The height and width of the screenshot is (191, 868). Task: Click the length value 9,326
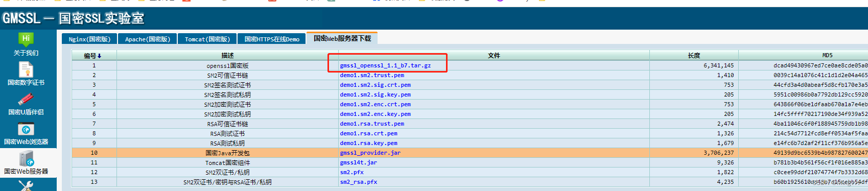pos(725,163)
